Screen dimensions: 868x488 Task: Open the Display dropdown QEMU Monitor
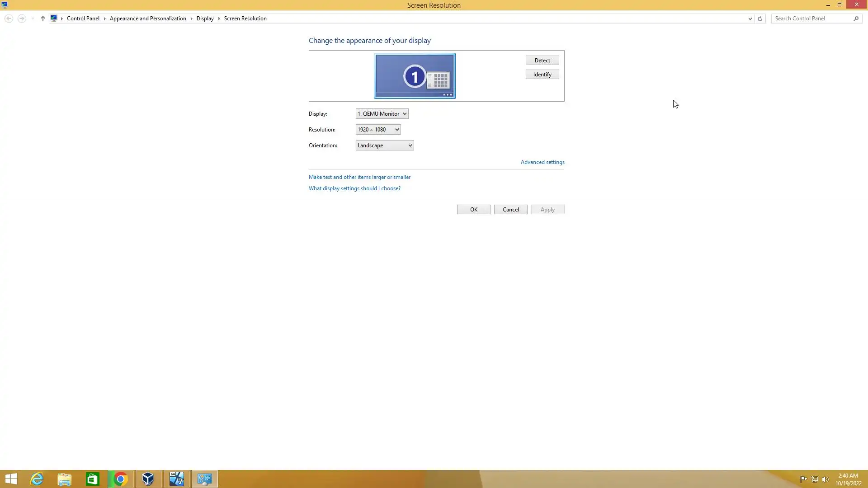click(382, 114)
